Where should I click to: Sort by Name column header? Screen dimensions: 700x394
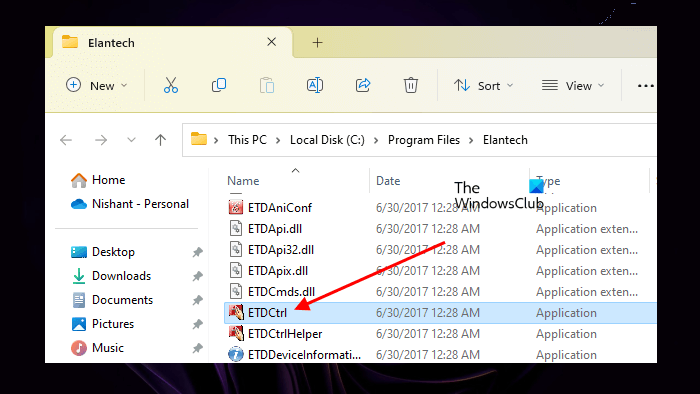pos(243,181)
